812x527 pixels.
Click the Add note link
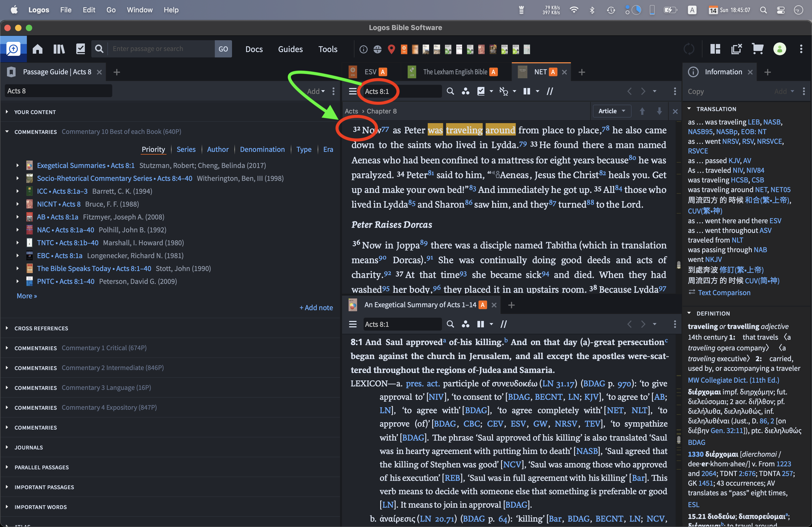[316, 308]
